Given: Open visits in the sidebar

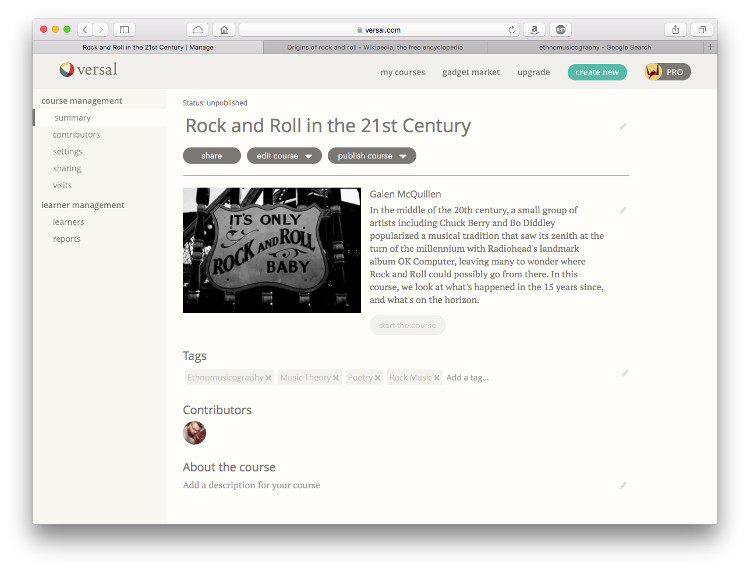Looking at the screenshot, I should pyautogui.click(x=62, y=185).
